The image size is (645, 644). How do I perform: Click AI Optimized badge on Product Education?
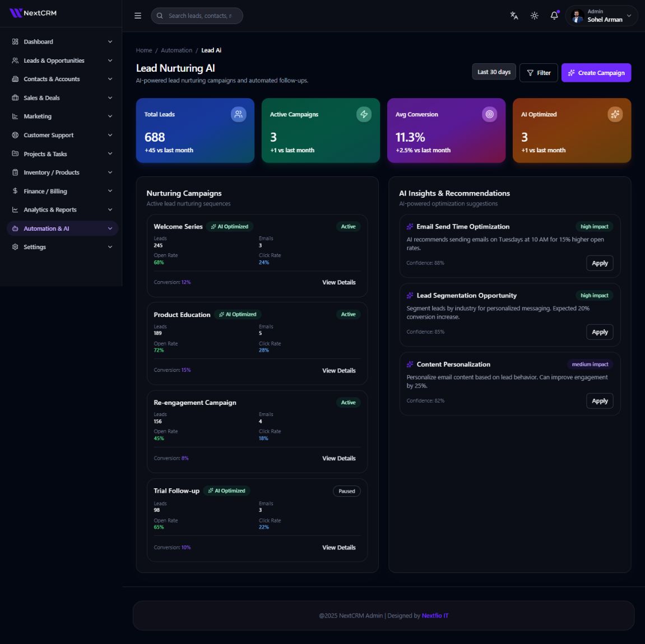coord(238,314)
